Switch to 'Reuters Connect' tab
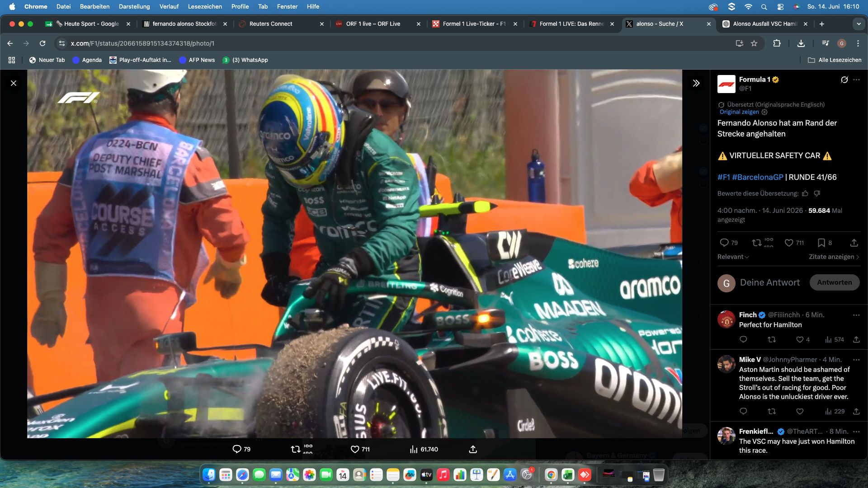Image resolution: width=868 pixels, height=488 pixels. 281,24
